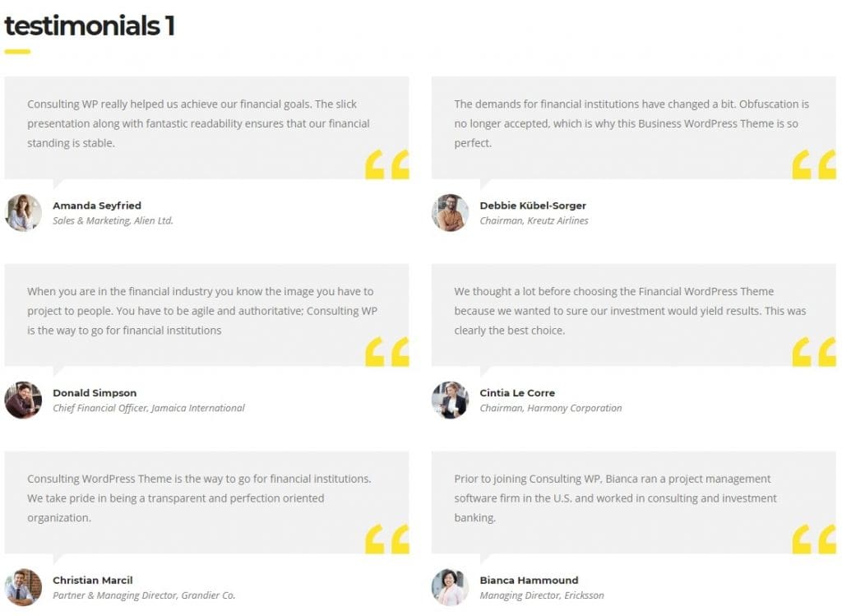
Task: Click Bianca Hammound's avatar photo
Action: 450,587
